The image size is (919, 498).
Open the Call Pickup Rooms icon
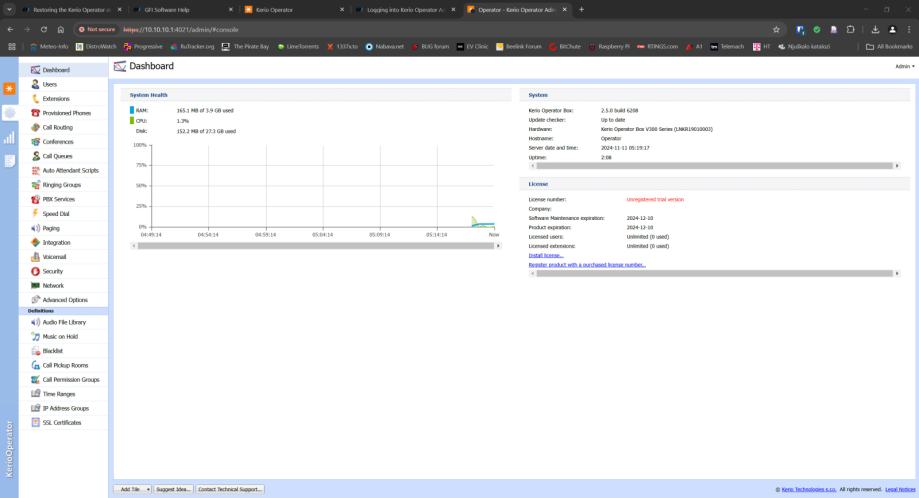[x=35, y=365]
